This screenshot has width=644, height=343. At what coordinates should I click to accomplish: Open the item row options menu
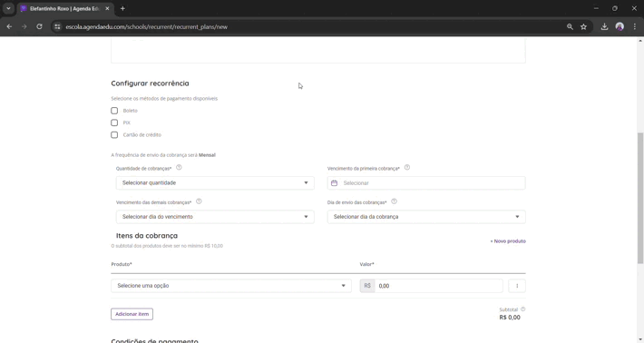click(517, 286)
